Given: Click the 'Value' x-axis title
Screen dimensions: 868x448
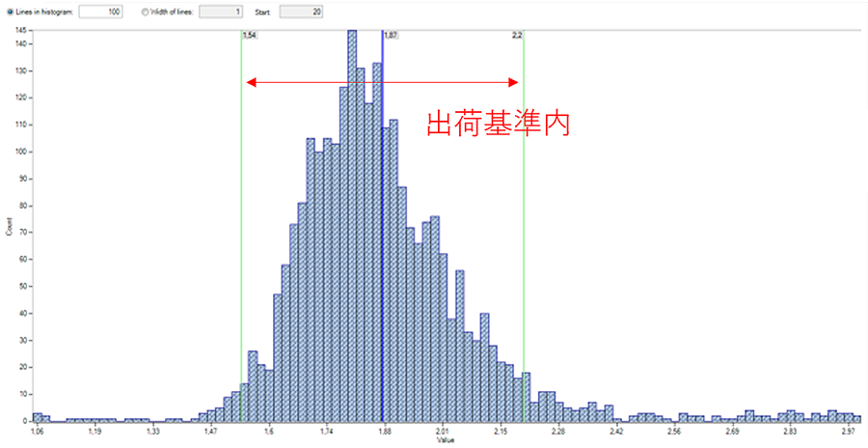Looking at the screenshot, I should click(x=446, y=440).
